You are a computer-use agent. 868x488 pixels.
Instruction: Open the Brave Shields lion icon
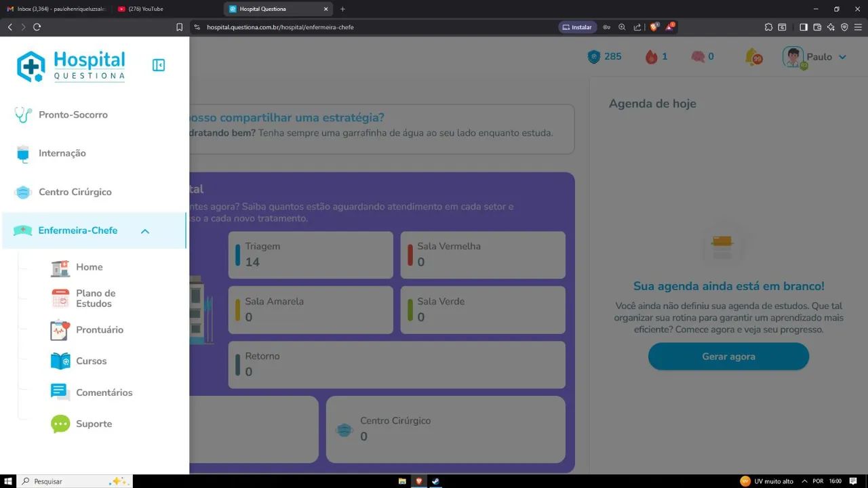click(654, 27)
